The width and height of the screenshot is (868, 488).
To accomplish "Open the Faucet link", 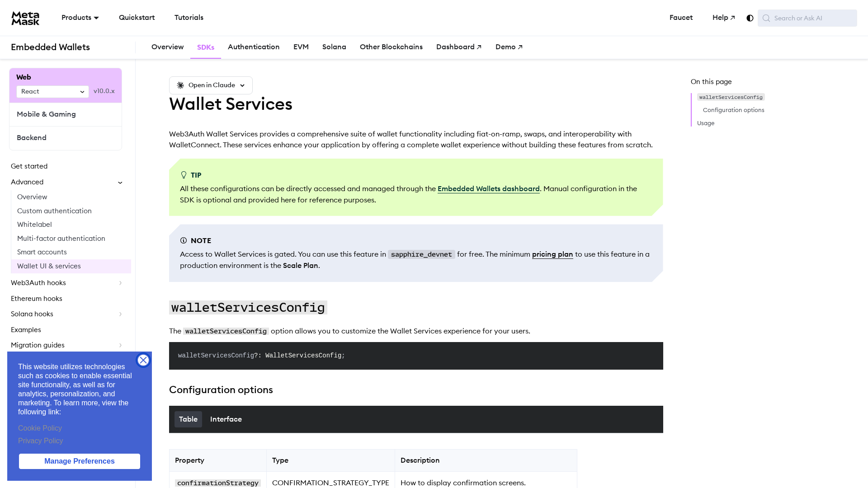I will tap(681, 18).
